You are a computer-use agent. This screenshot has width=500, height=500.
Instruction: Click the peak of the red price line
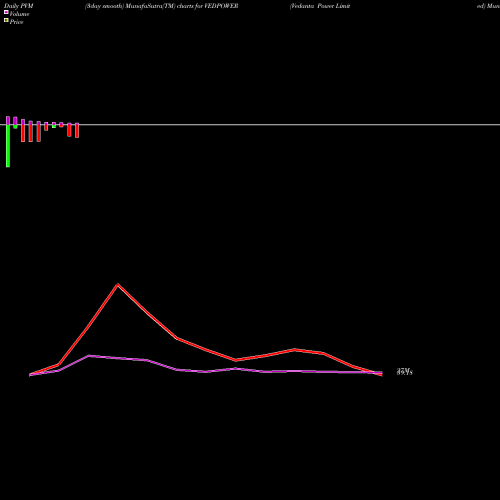pos(118,285)
